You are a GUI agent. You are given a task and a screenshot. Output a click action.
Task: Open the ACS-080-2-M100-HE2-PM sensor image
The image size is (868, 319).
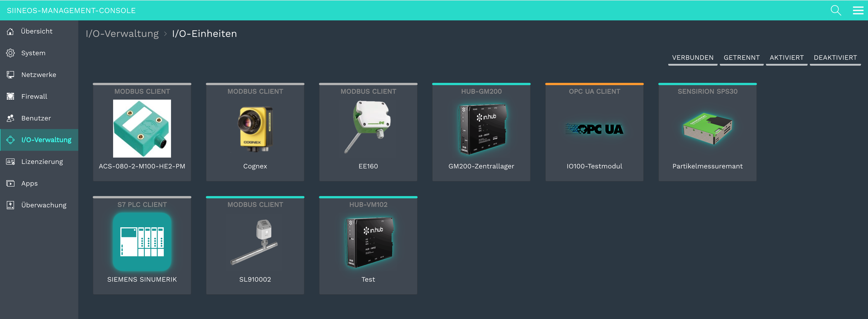coord(142,128)
